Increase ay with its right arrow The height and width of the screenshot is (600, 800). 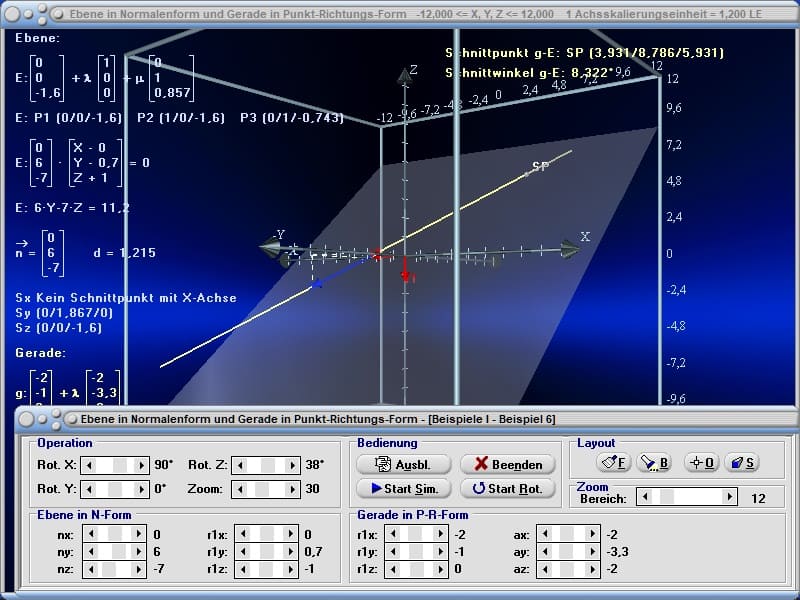(592, 552)
